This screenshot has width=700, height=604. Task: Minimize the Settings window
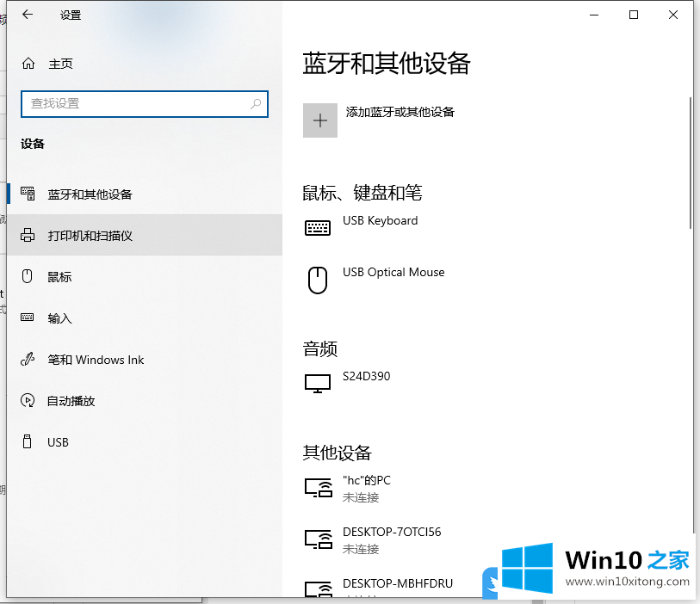(x=594, y=15)
